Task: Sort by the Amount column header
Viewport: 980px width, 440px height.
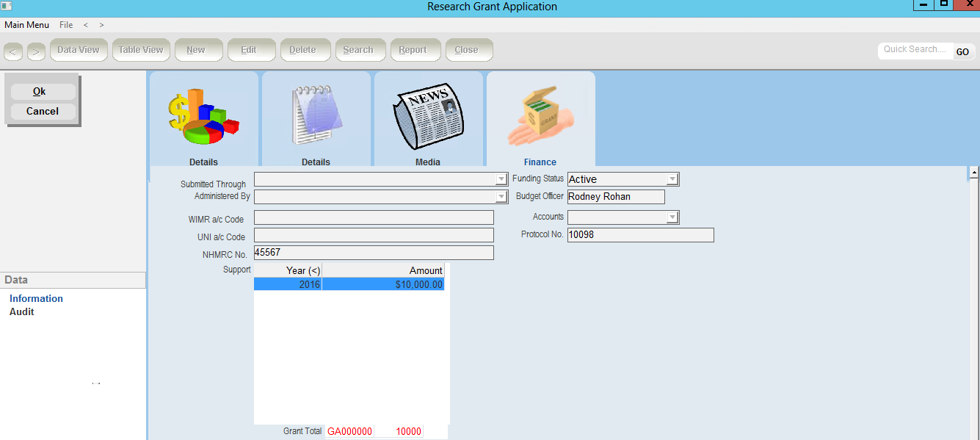Action: (383, 270)
